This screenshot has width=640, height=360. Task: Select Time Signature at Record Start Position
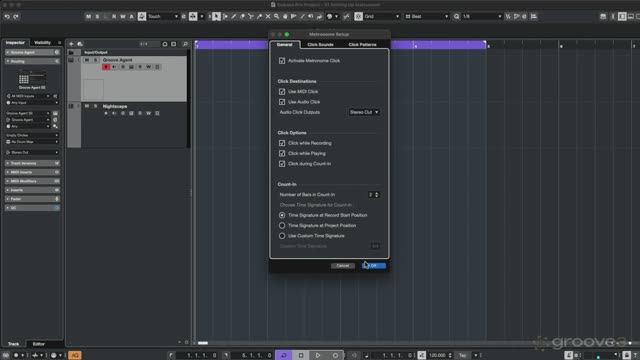coord(282,215)
